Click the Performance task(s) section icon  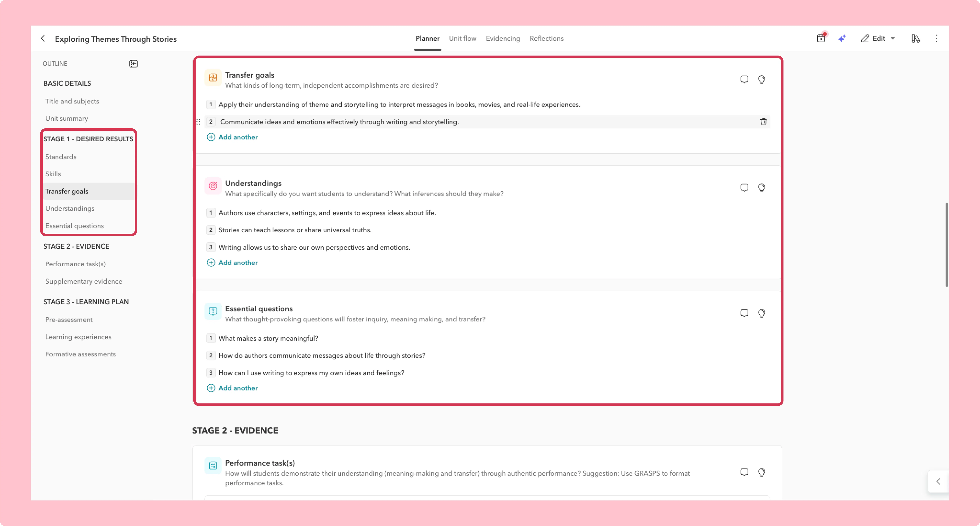(213, 466)
